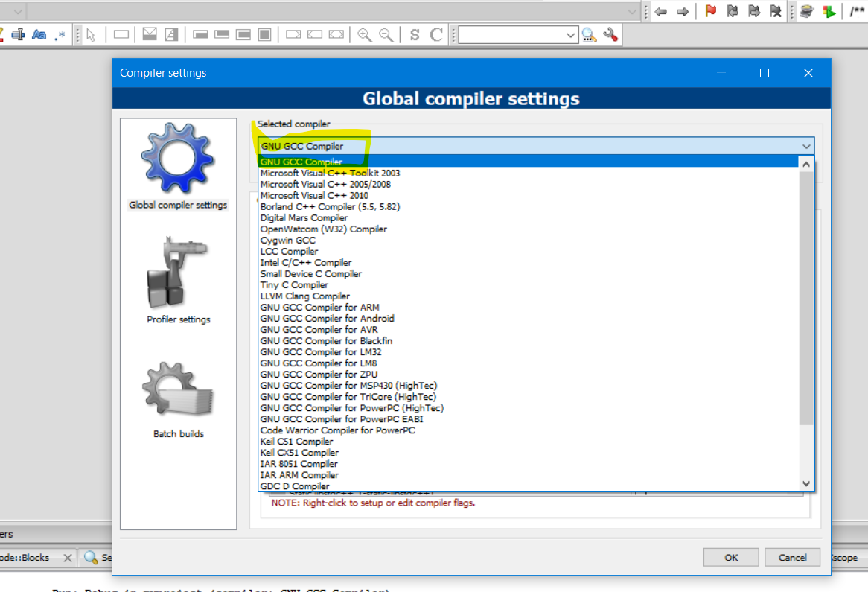Go to previous bookmark

tap(732, 11)
